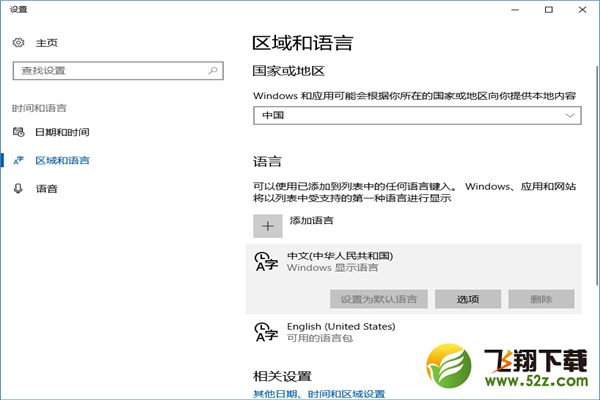Viewport: 600px width, 400px height.
Task: Click the language icon beside English (United States)
Action: pos(266,332)
